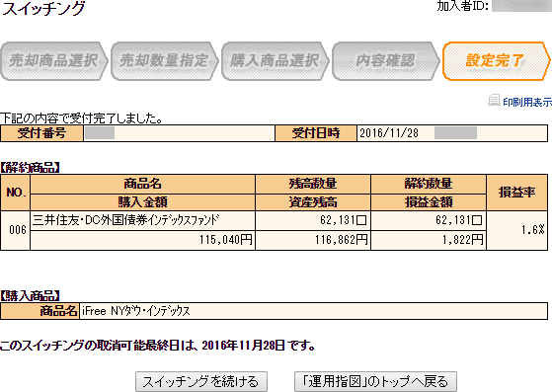
Task: Click the 損益率 column header
Action: tap(516, 193)
